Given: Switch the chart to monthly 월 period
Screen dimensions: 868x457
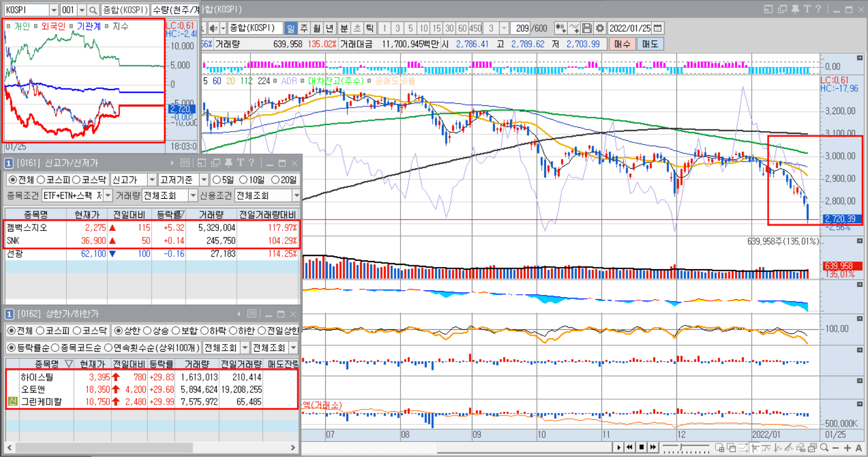Looking at the screenshot, I should pyautogui.click(x=316, y=28).
